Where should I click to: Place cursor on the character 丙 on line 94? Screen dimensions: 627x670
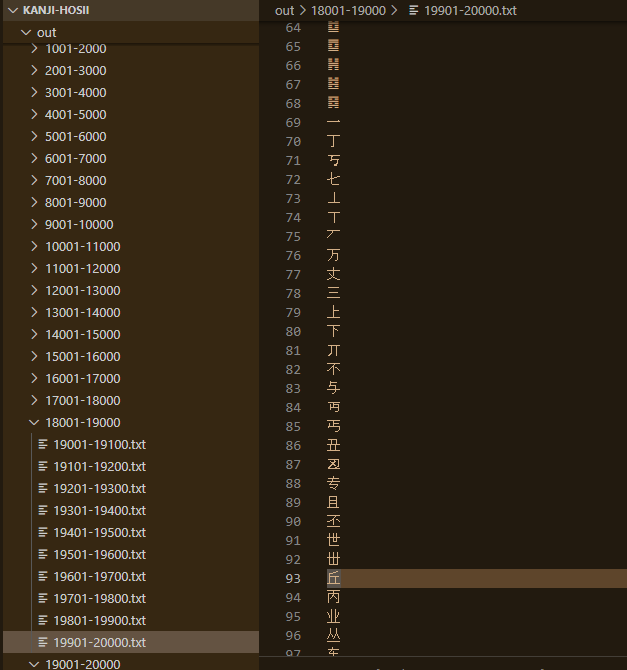pos(333,597)
